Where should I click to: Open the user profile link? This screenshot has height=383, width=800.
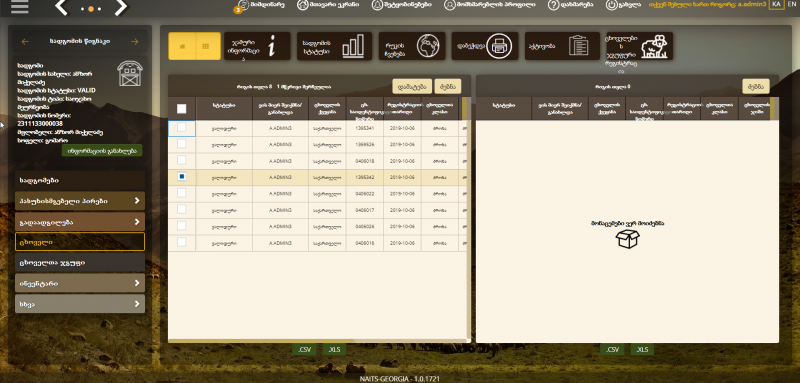pyautogui.click(x=490, y=5)
